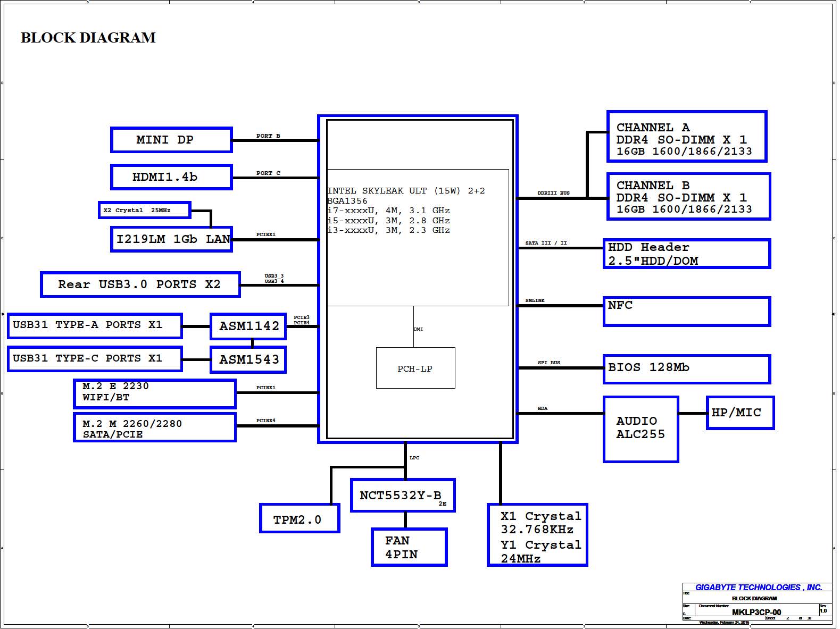
Task: Click the HP/MIC block
Action: click(x=740, y=413)
